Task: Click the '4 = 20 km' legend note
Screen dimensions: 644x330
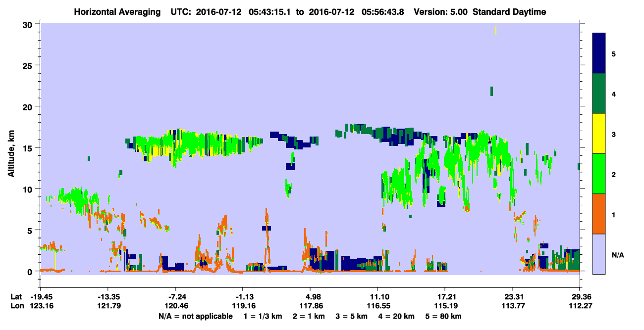Action: click(x=396, y=316)
